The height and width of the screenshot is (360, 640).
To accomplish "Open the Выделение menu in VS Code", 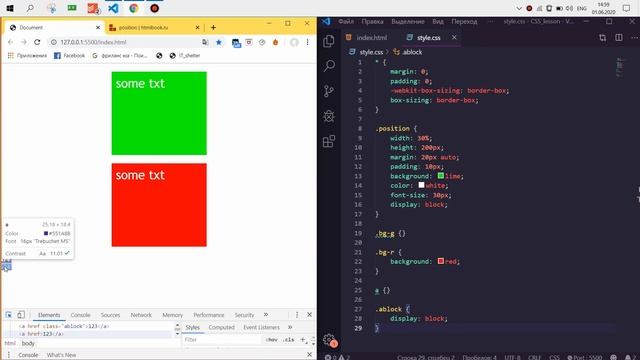I will pos(408,21).
